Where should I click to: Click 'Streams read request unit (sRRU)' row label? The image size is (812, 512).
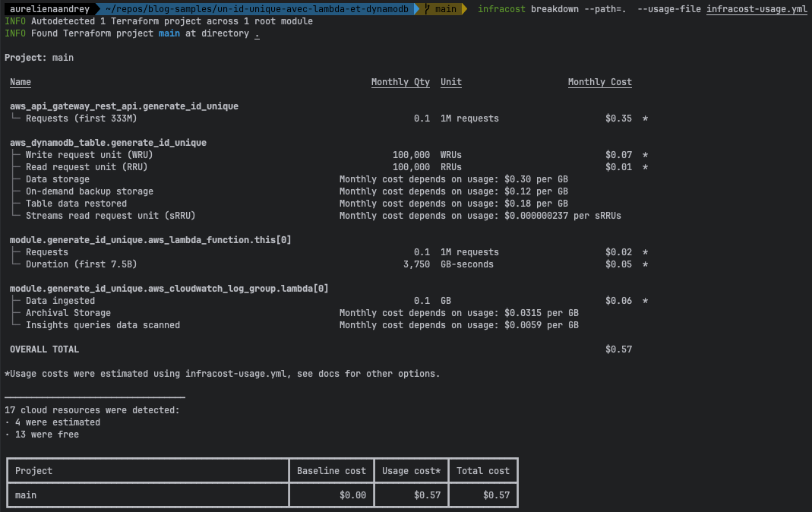tap(111, 216)
